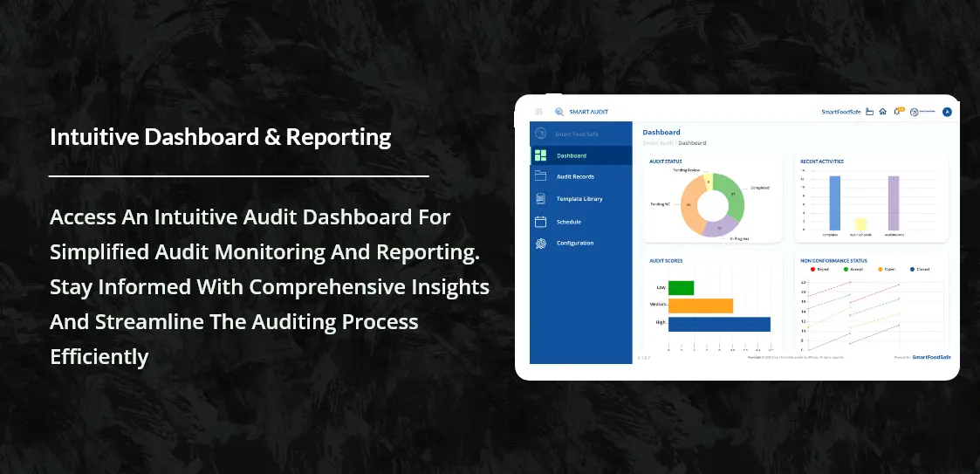Screen dimensions: 980x474
Task: Click the Template Library document icon
Action: (541, 199)
